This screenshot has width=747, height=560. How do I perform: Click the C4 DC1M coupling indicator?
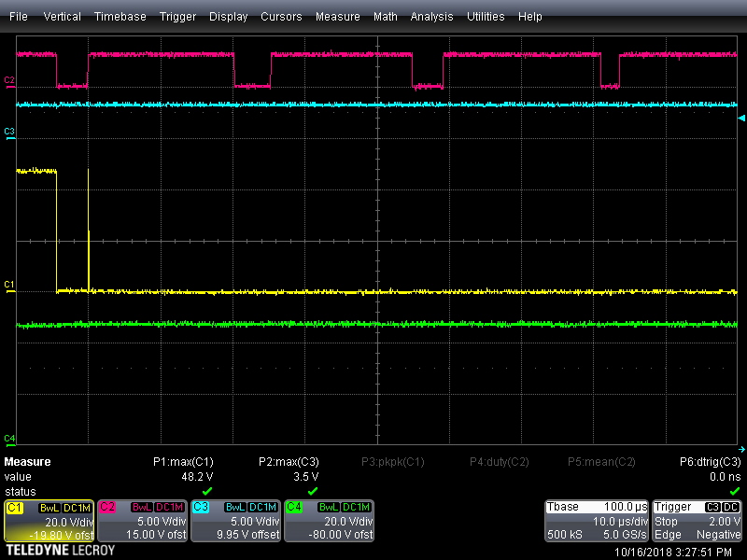(x=357, y=508)
